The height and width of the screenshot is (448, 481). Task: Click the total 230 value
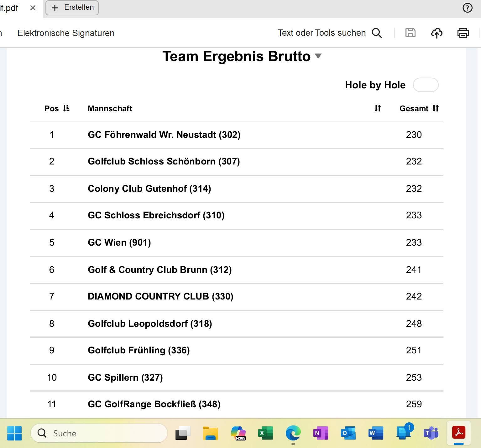tap(414, 135)
